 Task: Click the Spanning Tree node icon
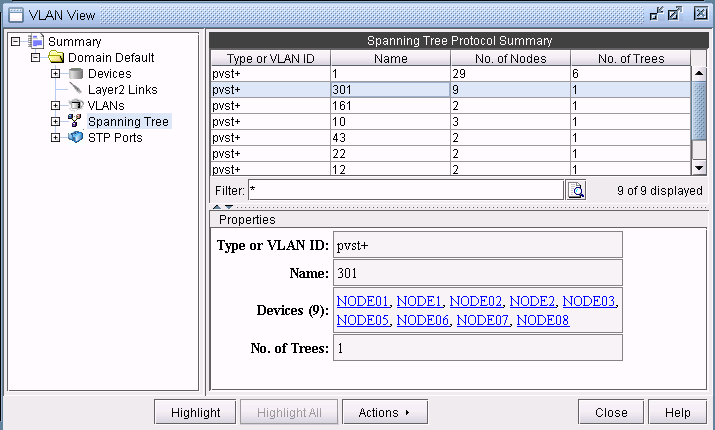pyautogui.click(x=75, y=122)
